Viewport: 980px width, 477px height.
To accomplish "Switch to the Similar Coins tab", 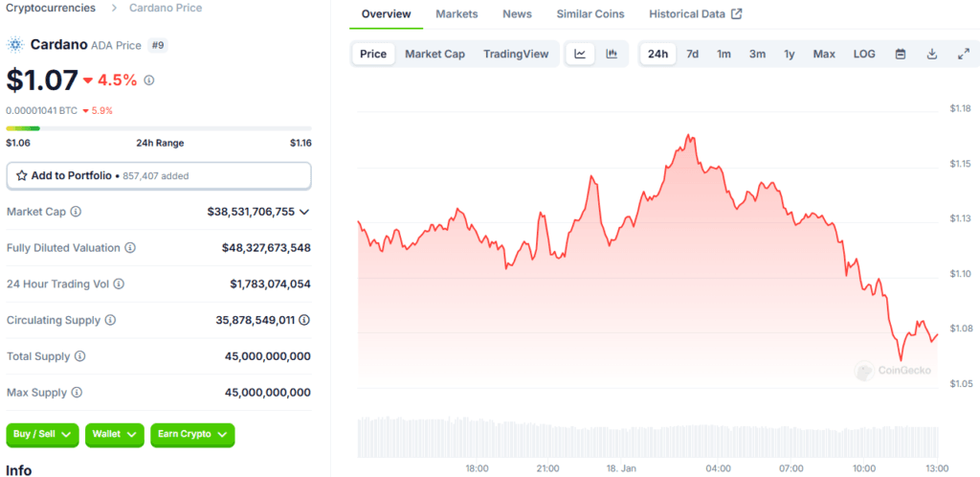I will click(590, 13).
